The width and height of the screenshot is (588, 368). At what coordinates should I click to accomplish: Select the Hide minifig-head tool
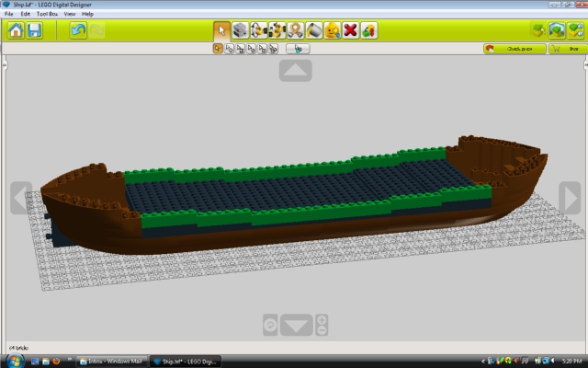click(x=333, y=30)
